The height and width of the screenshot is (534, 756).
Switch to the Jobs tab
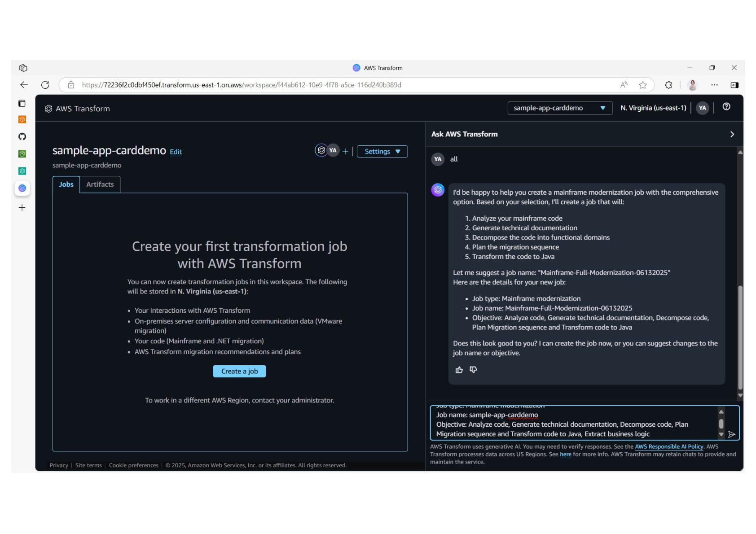pos(66,184)
